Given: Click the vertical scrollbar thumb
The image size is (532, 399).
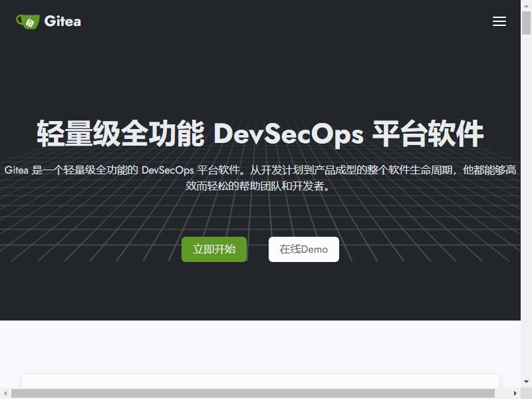Looking at the screenshot, I should (x=526, y=23).
